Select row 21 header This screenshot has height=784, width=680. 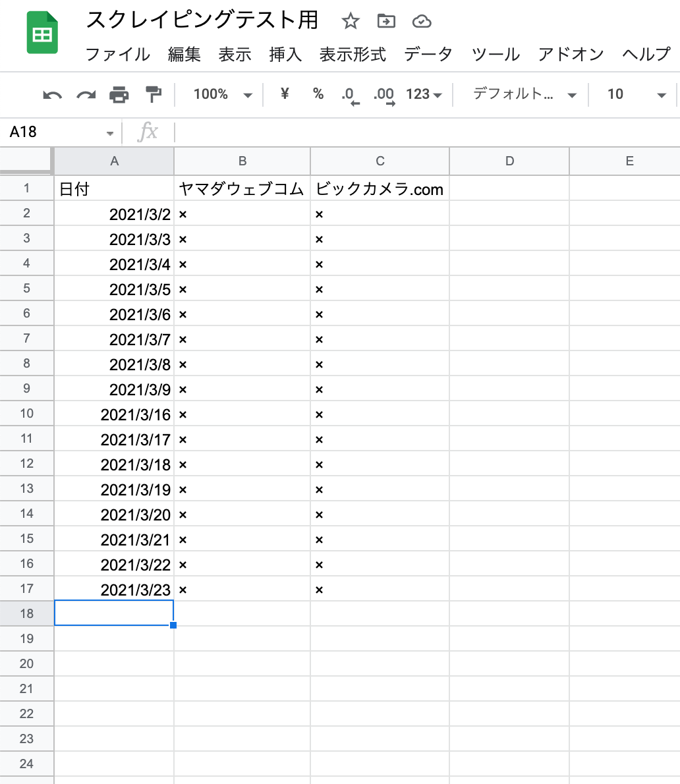[26, 688]
